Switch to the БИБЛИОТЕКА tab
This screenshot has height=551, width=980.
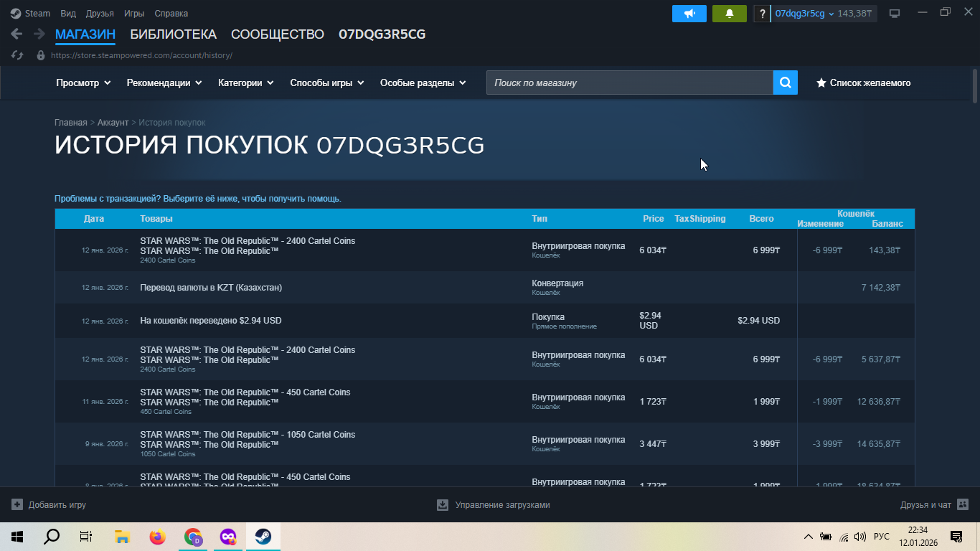pyautogui.click(x=173, y=34)
